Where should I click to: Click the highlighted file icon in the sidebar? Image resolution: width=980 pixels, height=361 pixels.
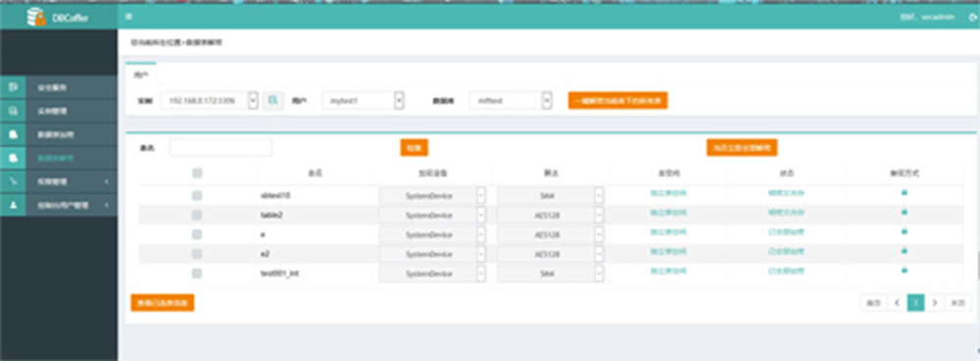point(13,158)
